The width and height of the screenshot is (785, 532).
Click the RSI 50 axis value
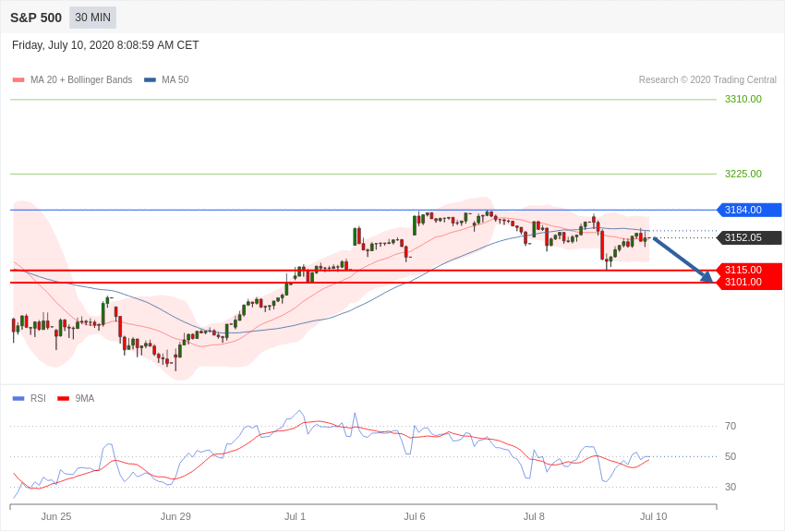tap(731, 456)
